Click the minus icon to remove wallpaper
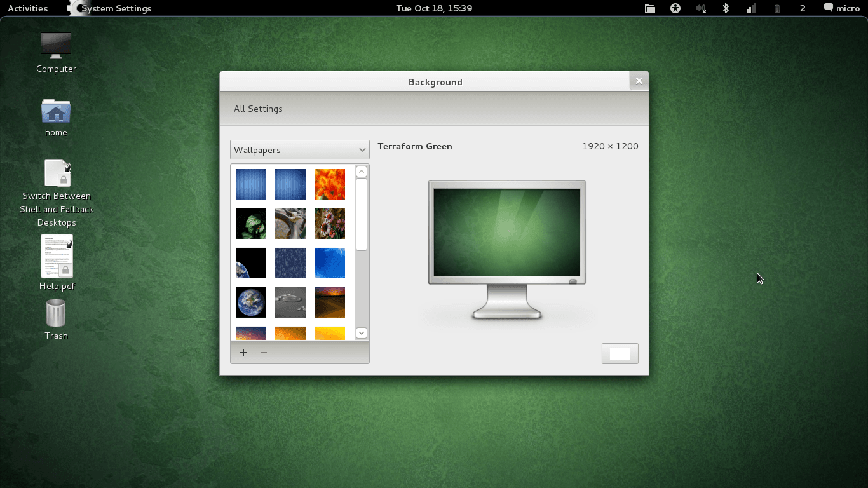This screenshot has width=868, height=488. click(x=264, y=353)
